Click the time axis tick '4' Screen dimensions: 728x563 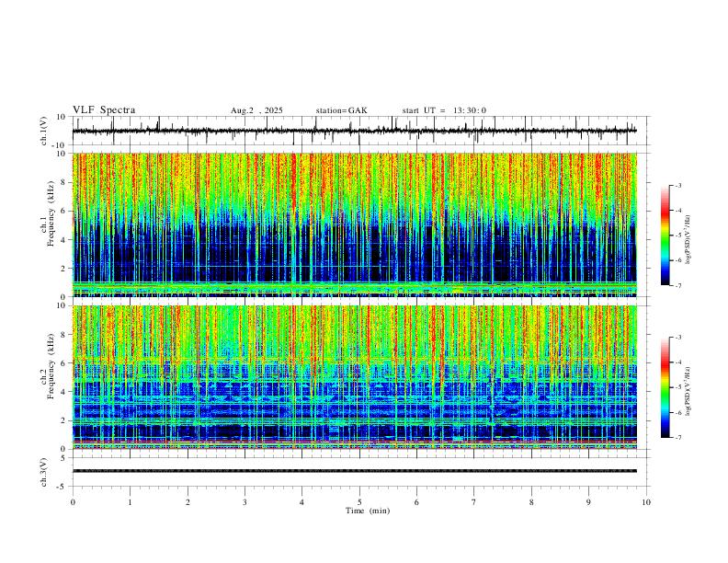301,502
